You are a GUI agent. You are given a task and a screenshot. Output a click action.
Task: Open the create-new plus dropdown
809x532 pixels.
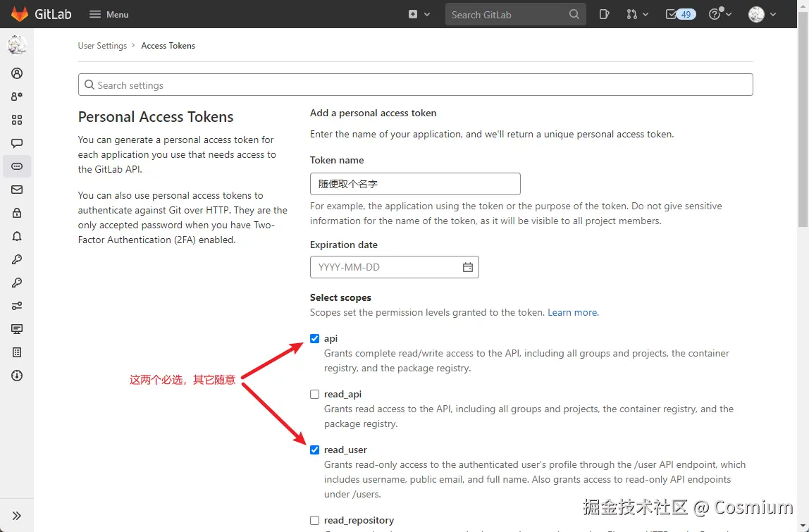pyautogui.click(x=419, y=15)
